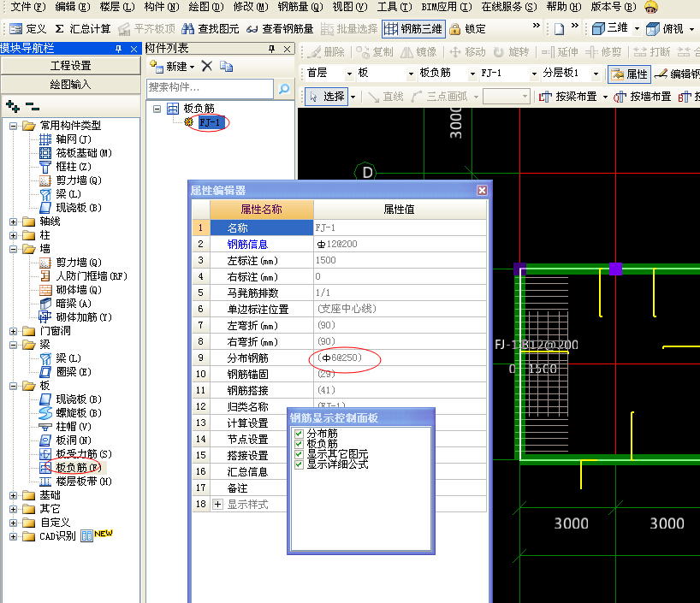Click the copy component icon beside delete

pyautogui.click(x=225, y=66)
